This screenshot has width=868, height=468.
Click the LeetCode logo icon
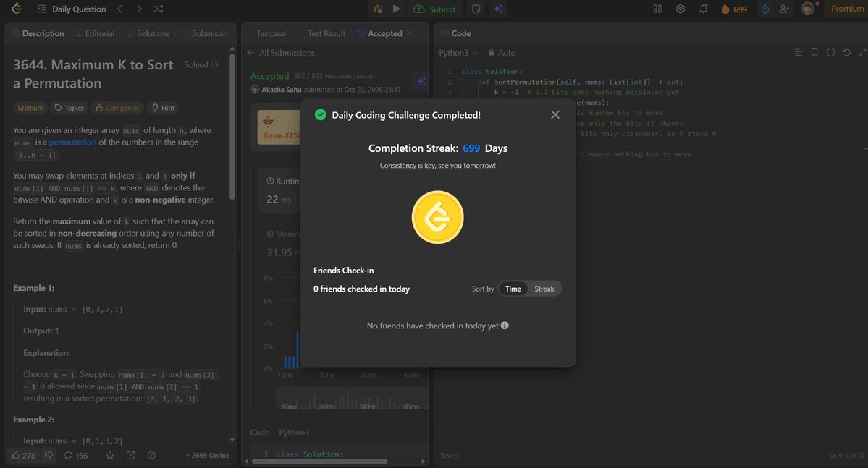(x=17, y=8)
